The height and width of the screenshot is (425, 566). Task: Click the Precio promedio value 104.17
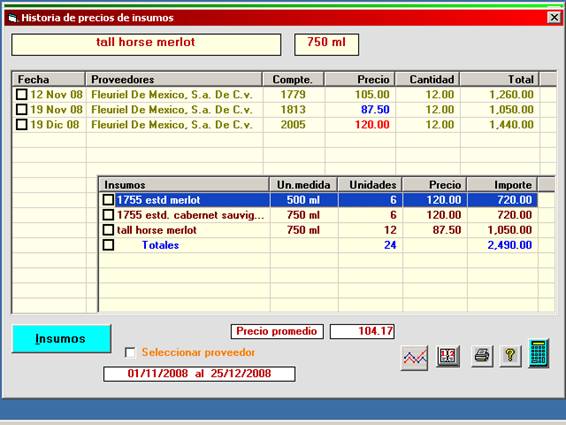(x=362, y=331)
